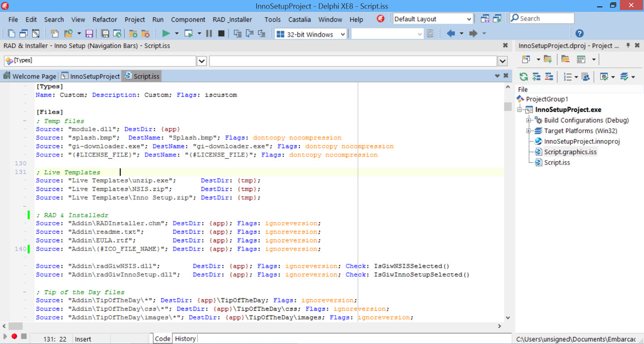
Task: Click the Save All toolbar icon
Action: (105, 34)
